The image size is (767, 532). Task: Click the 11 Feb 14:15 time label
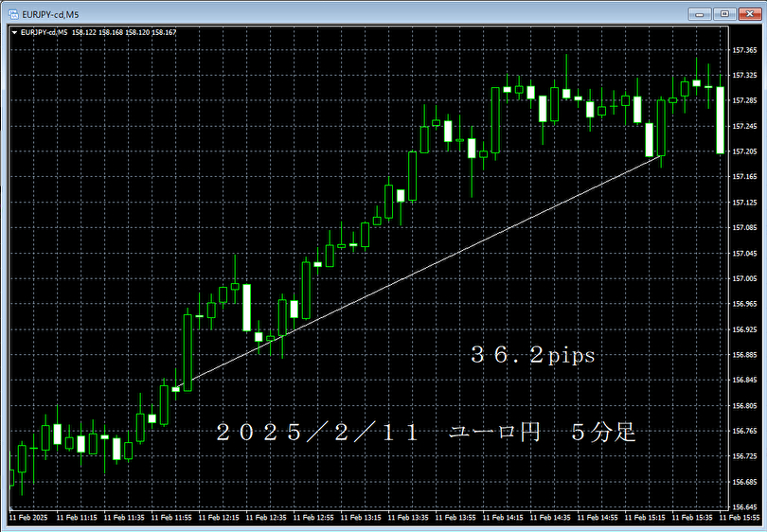click(x=503, y=518)
